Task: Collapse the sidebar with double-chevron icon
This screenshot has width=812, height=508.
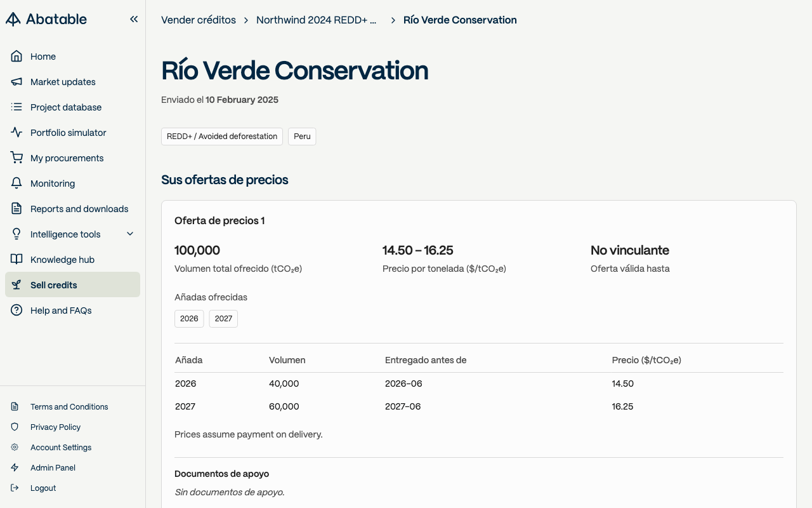Action: coord(134,19)
